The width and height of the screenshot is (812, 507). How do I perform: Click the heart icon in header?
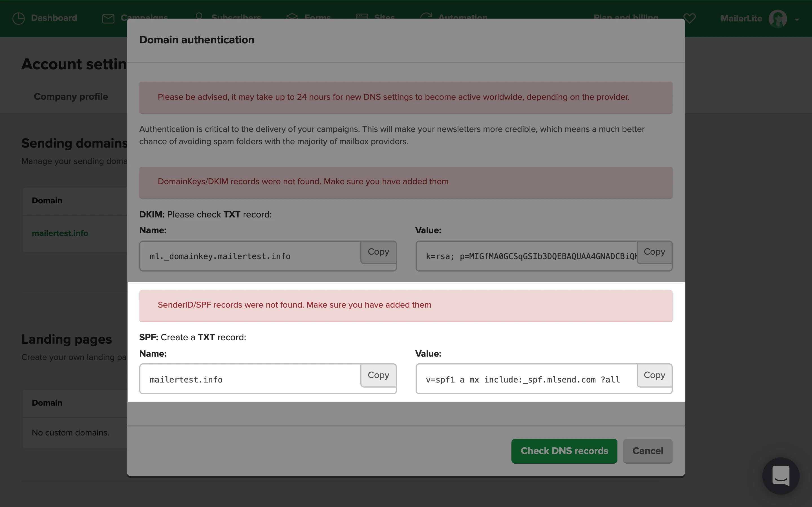[690, 18]
